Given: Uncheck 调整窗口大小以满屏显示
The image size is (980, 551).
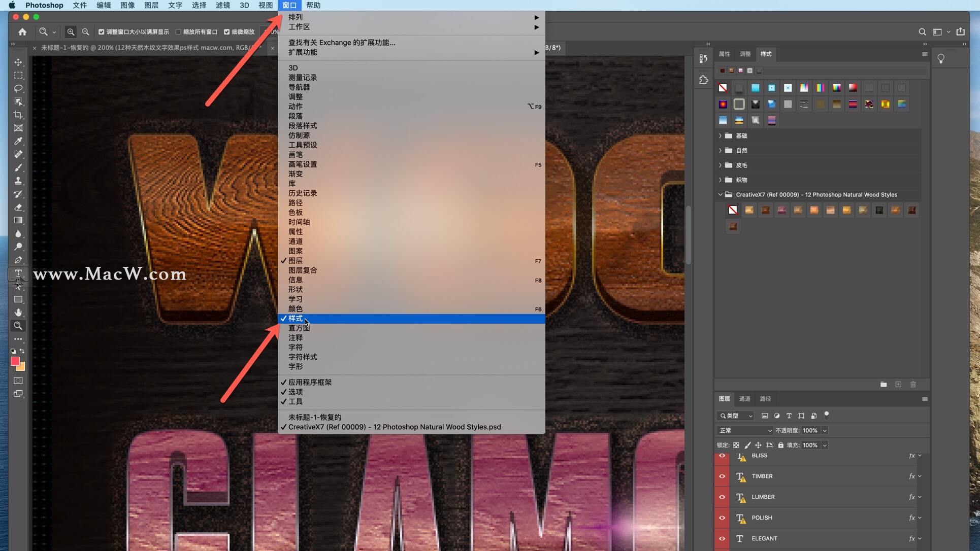Looking at the screenshot, I should coord(102,31).
